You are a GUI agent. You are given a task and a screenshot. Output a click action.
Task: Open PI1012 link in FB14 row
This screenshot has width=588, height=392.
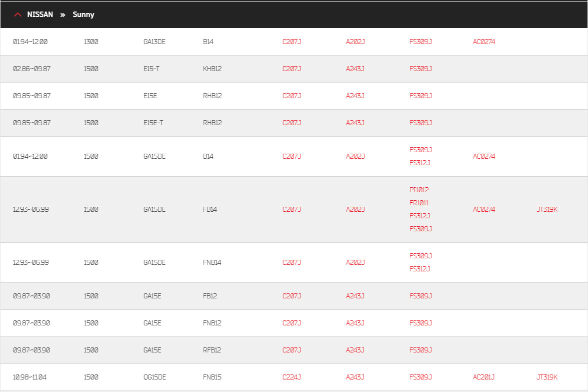point(419,190)
